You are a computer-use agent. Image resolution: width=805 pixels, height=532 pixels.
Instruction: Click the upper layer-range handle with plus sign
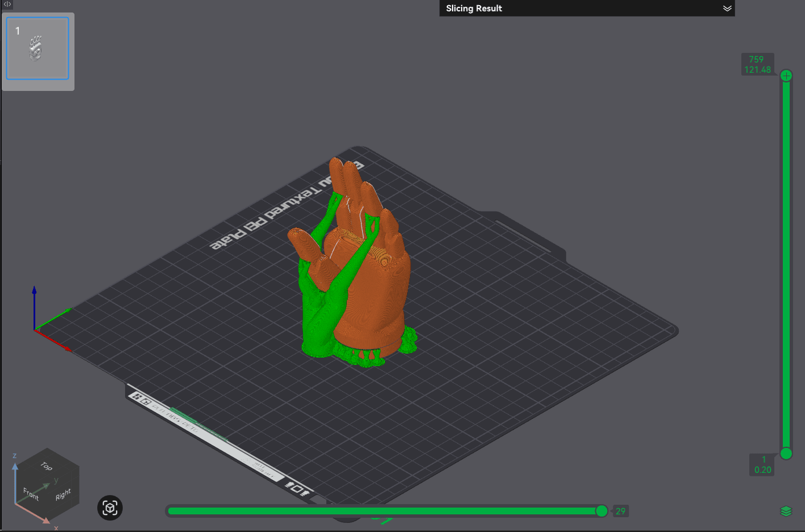coord(786,75)
